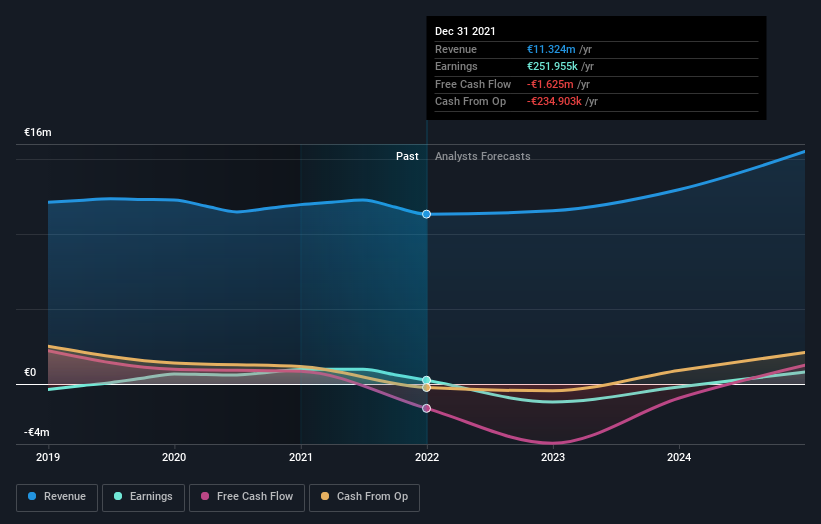821x524 pixels.
Task: Toggle the Revenue series legend button
Action: [57, 497]
